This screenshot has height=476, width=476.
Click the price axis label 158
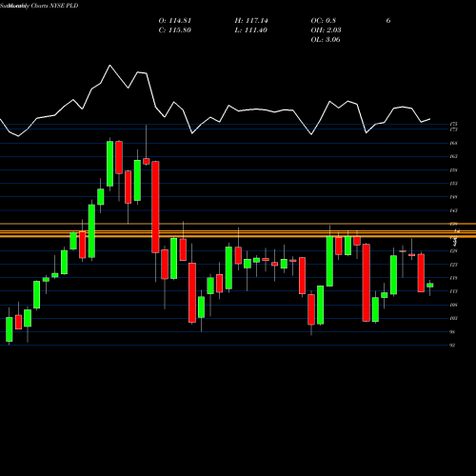pos(453,170)
